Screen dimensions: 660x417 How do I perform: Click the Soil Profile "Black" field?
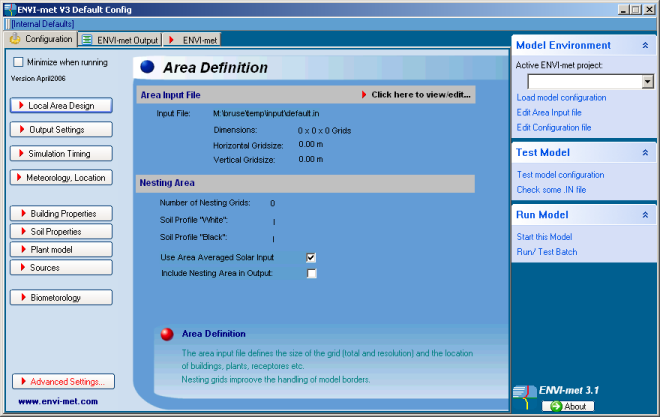tap(274, 239)
